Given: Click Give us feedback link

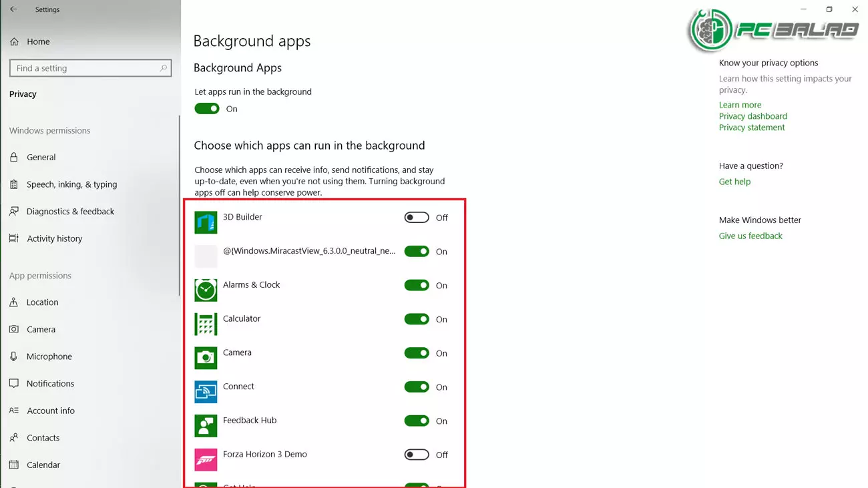Looking at the screenshot, I should (750, 236).
